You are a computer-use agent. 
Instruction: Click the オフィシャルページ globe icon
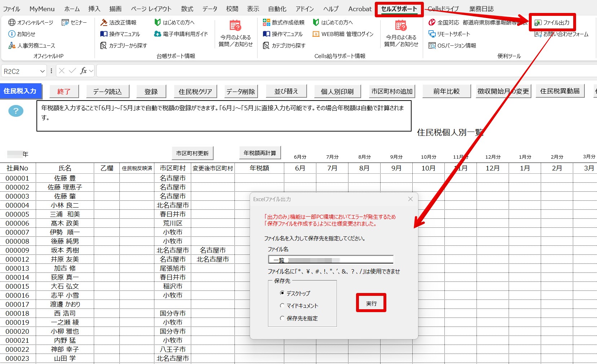[12, 22]
